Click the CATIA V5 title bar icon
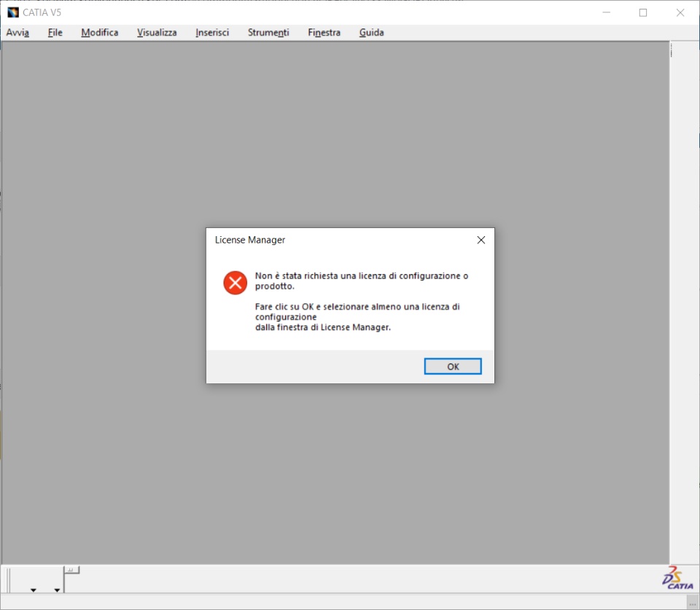700x610 pixels. click(x=13, y=12)
